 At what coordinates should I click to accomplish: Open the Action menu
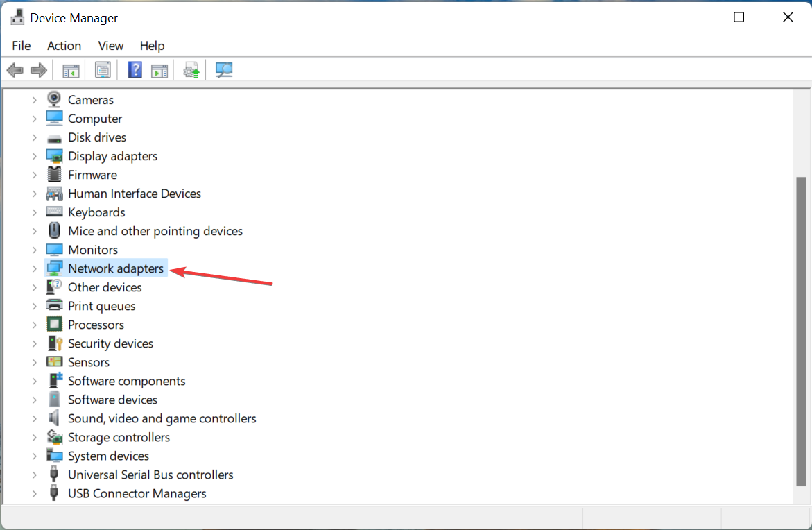coord(64,46)
